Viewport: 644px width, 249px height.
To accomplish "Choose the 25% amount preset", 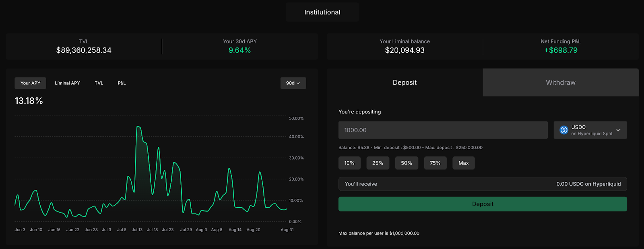I will [378, 163].
